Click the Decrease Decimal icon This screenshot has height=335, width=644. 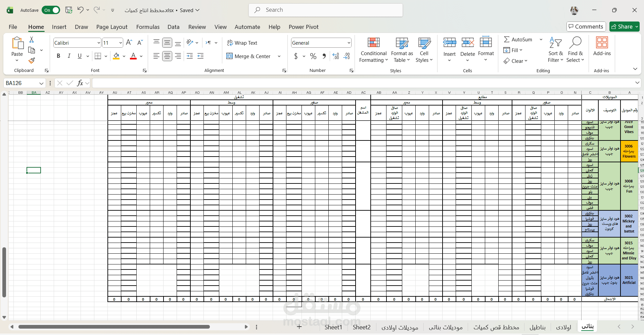point(347,56)
